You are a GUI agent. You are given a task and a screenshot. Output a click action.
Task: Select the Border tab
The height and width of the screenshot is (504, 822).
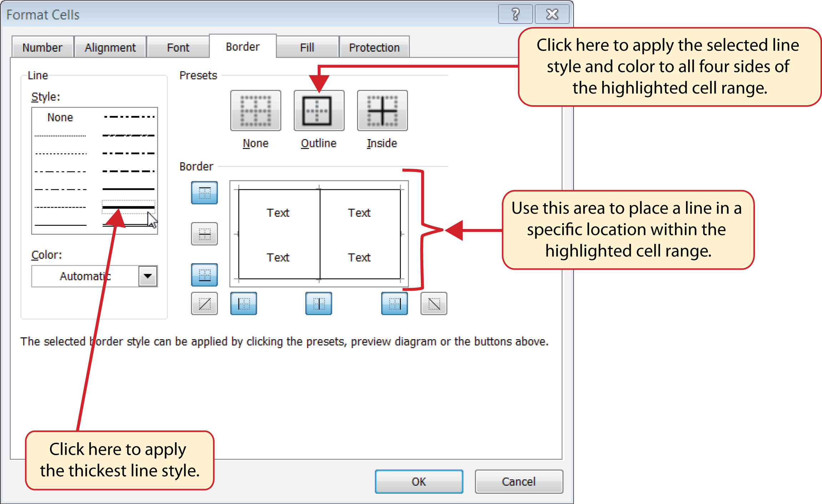pos(243,46)
